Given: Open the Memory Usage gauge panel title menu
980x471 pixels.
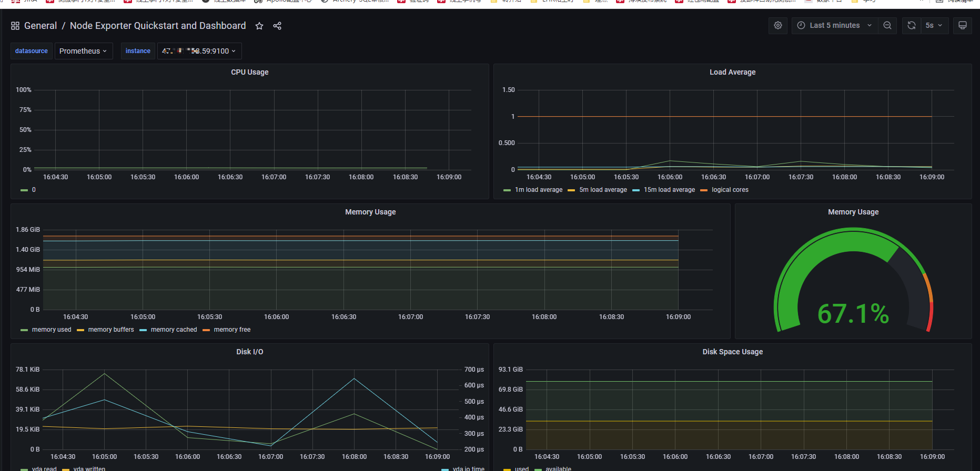Looking at the screenshot, I should pos(853,212).
